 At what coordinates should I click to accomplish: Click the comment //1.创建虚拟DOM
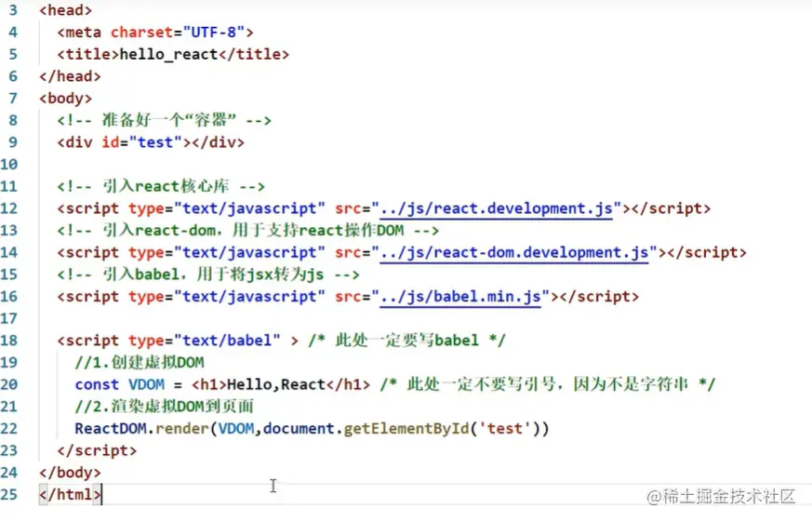click(x=140, y=363)
